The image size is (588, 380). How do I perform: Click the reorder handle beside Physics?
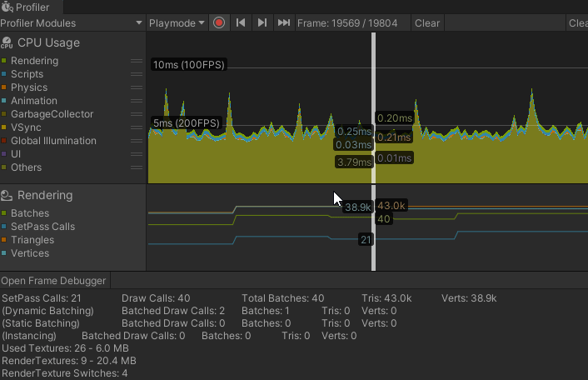pyautogui.click(x=137, y=87)
